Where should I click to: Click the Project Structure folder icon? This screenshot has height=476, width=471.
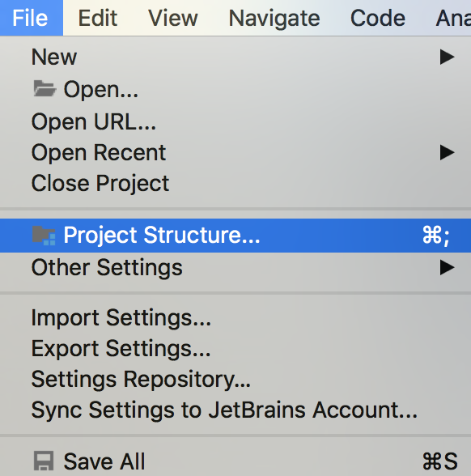[44, 236]
